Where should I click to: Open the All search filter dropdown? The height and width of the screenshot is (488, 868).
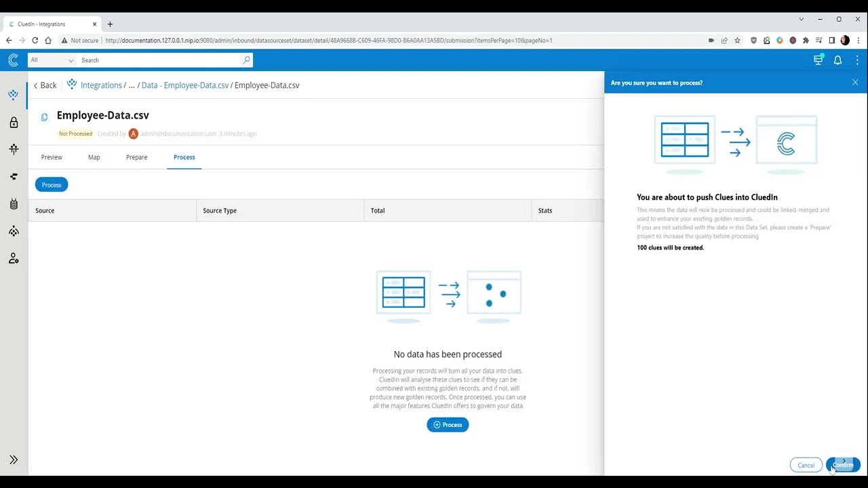tap(52, 60)
